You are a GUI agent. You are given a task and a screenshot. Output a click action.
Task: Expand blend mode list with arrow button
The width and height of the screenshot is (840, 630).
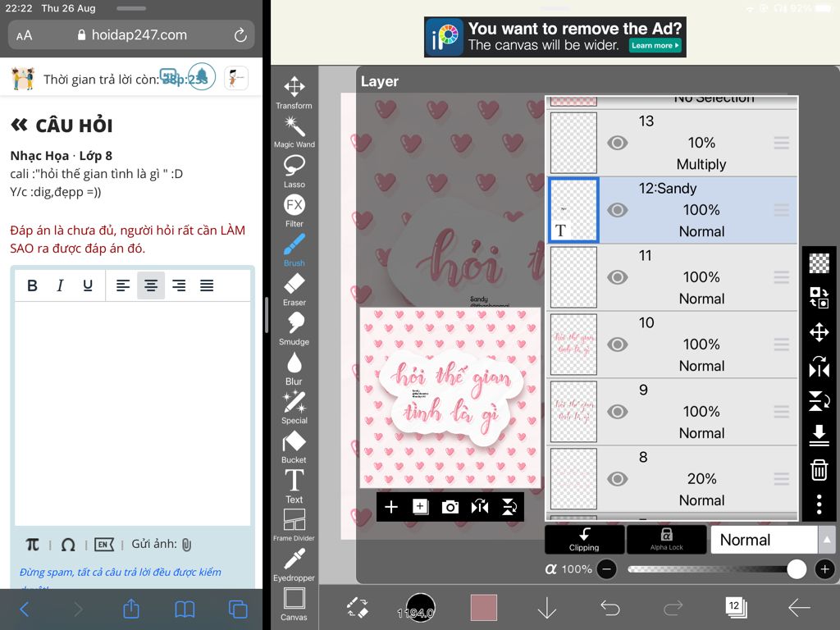click(827, 540)
